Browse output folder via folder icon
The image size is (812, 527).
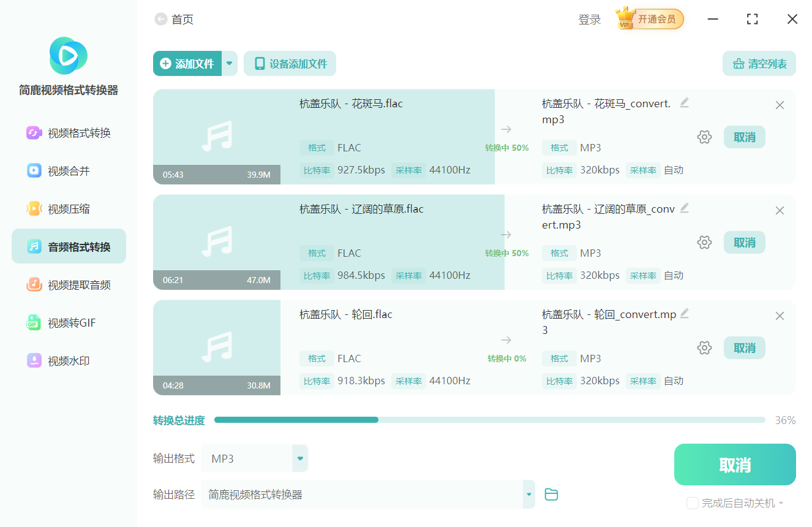coord(551,495)
